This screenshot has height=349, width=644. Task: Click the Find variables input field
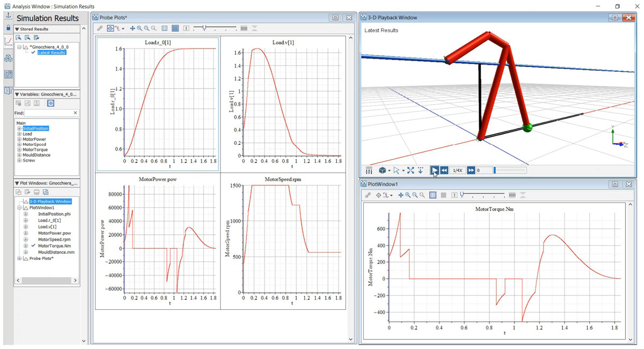[x=48, y=113]
